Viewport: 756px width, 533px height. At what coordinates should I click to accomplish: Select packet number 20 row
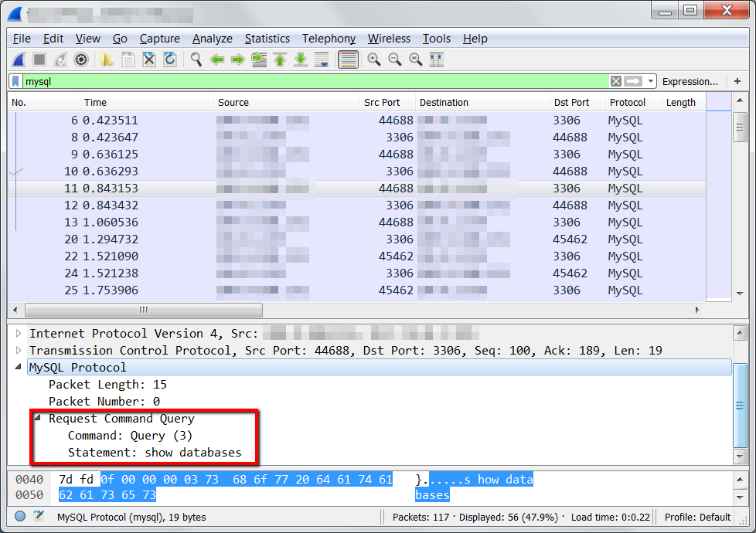point(357,239)
